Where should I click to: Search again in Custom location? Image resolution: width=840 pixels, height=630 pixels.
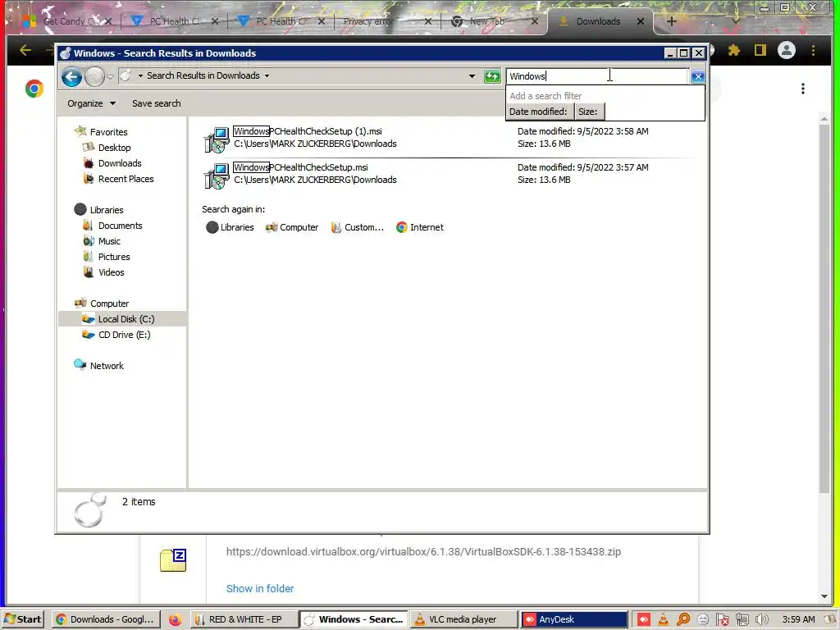pos(358,227)
